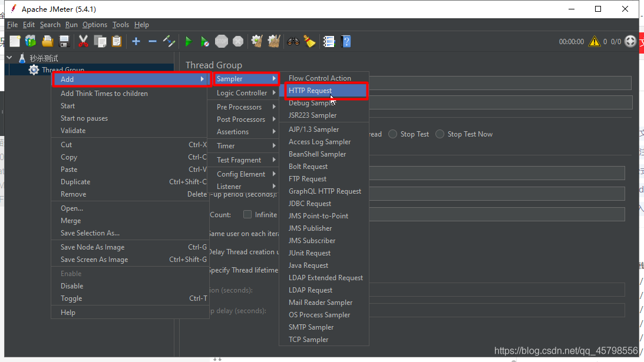Start the test with the green play icon
This screenshot has width=644, height=362.
[188, 41]
